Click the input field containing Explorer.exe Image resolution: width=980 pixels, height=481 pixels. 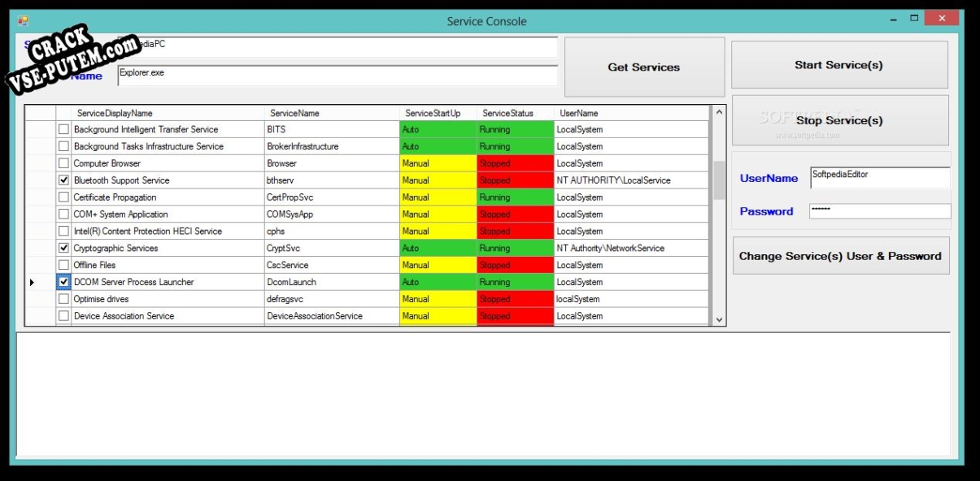pyautogui.click(x=338, y=76)
